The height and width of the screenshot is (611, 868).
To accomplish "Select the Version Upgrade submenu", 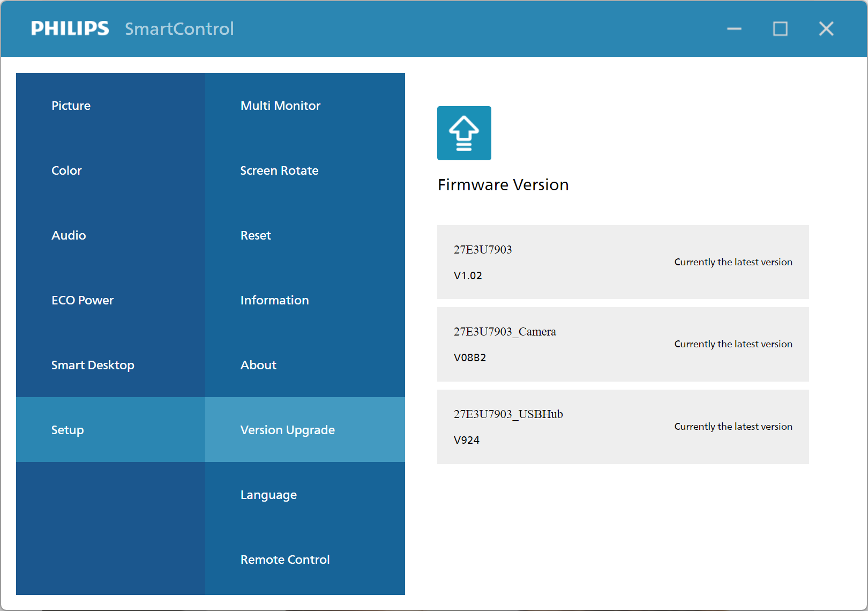I will point(288,430).
